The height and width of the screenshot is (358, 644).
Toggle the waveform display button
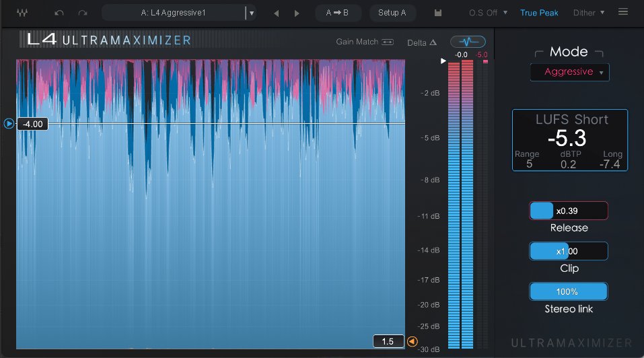point(468,42)
